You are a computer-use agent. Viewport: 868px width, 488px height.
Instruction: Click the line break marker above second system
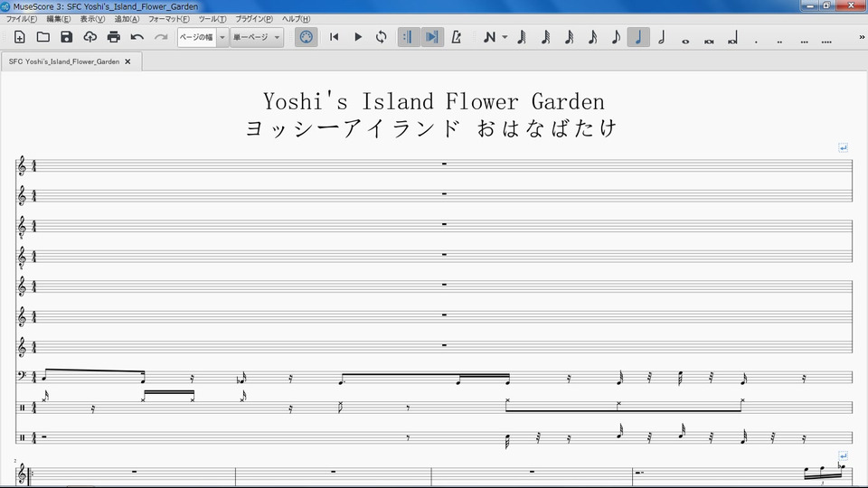click(x=843, y=455)
